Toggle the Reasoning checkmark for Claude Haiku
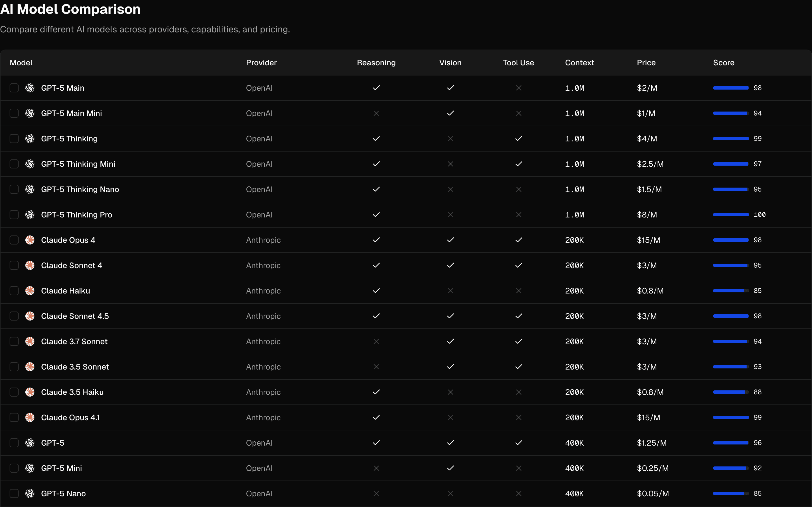The width and height of the screenshot is (812, 507). point(376,291)
